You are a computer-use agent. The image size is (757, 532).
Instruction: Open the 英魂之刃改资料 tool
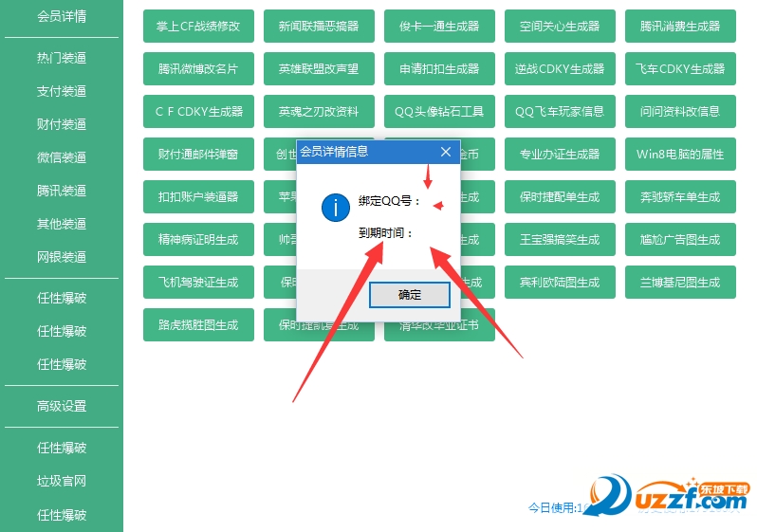[319, 112]
